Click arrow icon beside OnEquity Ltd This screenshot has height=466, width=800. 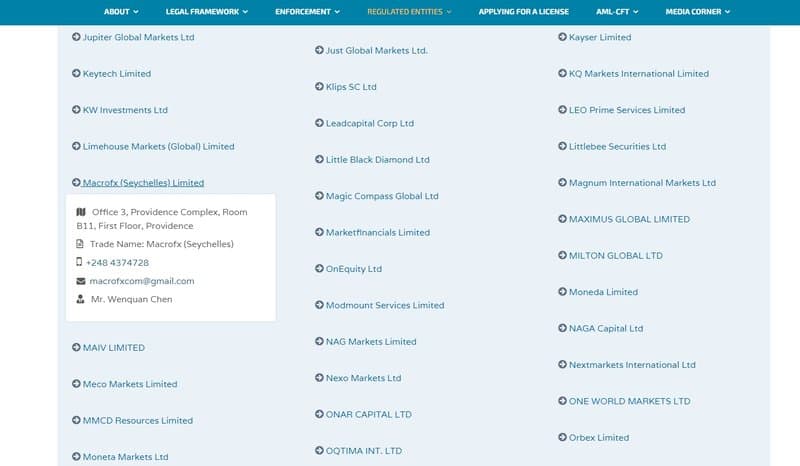(x=319, y=268)
